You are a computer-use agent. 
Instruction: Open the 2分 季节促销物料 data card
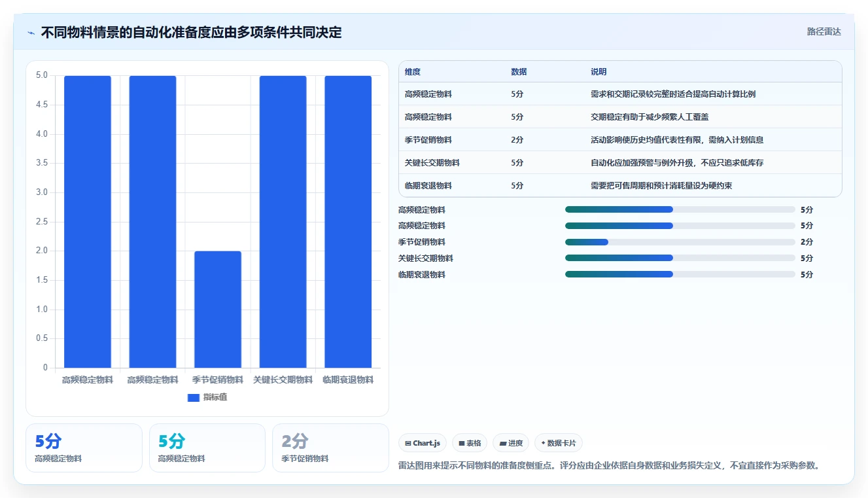click(x=330, y=448)
